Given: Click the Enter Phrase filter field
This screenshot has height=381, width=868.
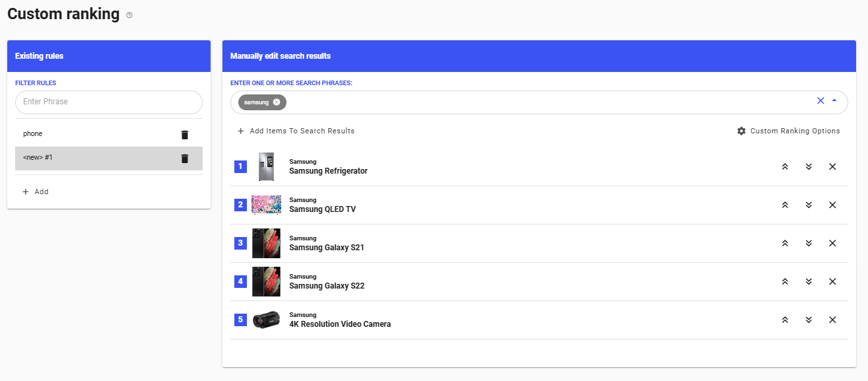Looking at the screenshot, I should (108, 102).
